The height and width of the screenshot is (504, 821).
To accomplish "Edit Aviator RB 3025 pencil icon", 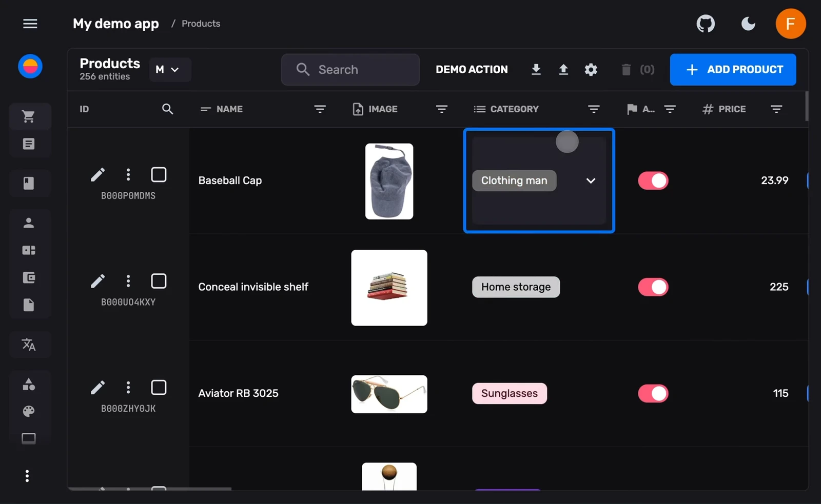I will (x=97, y=388).
